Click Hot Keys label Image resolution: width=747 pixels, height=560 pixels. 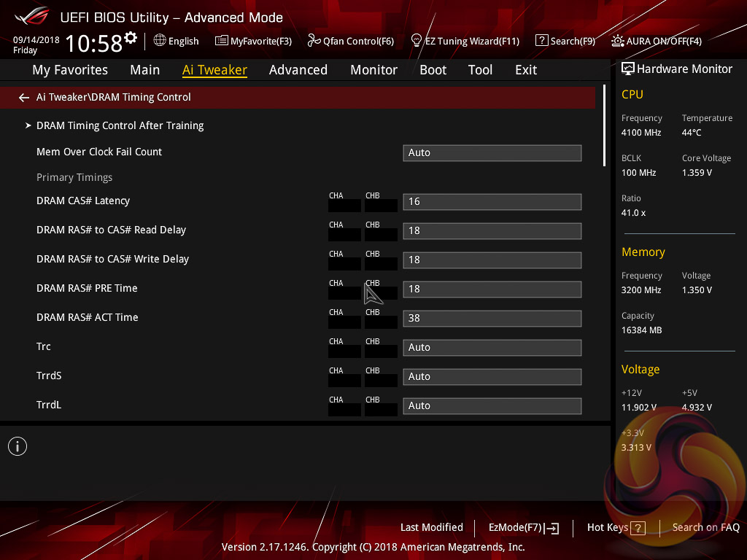coord(608,527)
